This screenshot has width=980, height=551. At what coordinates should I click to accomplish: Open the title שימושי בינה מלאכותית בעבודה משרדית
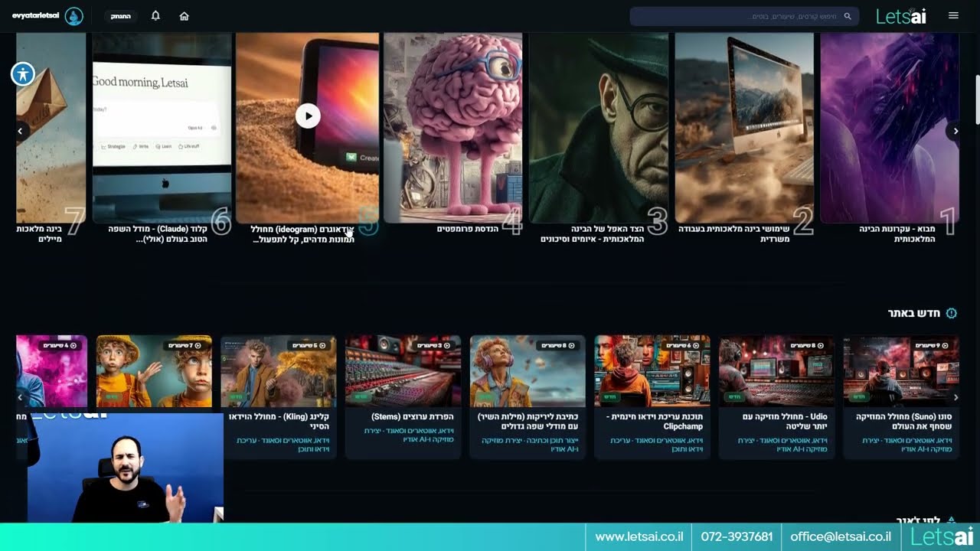pyautogui.click(x=734, y=234)
